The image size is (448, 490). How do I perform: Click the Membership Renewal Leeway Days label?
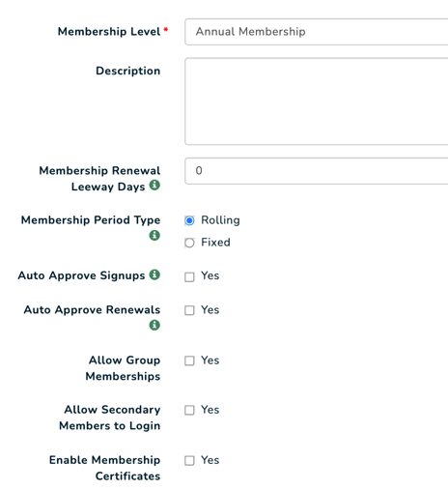click(99, 179)
